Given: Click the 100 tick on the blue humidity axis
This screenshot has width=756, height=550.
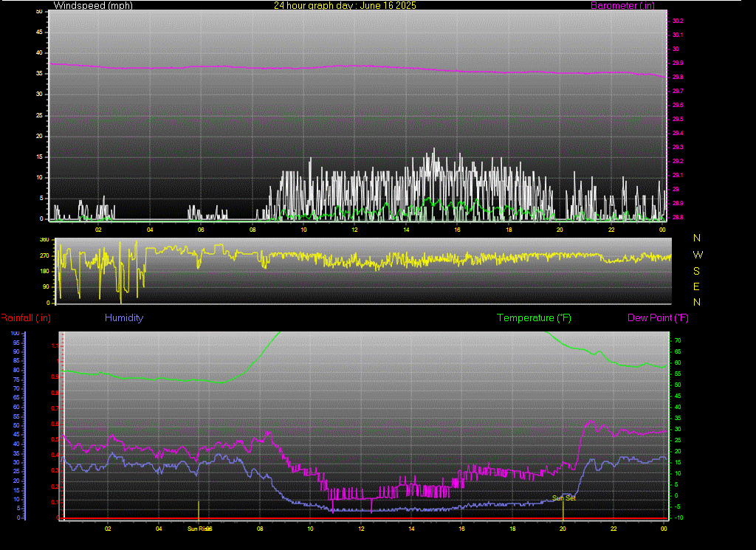Looking at the screenshot, I should click(15, 333).
